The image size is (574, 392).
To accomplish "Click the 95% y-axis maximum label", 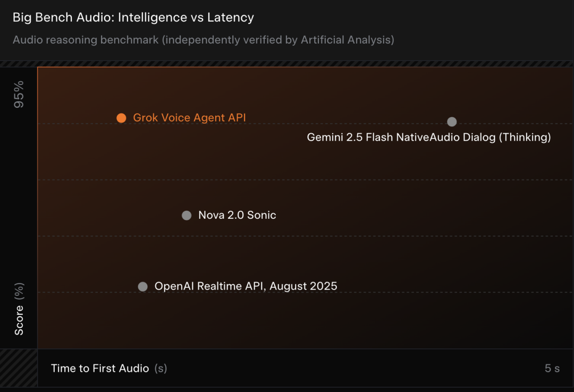I will tap(19, 95).
